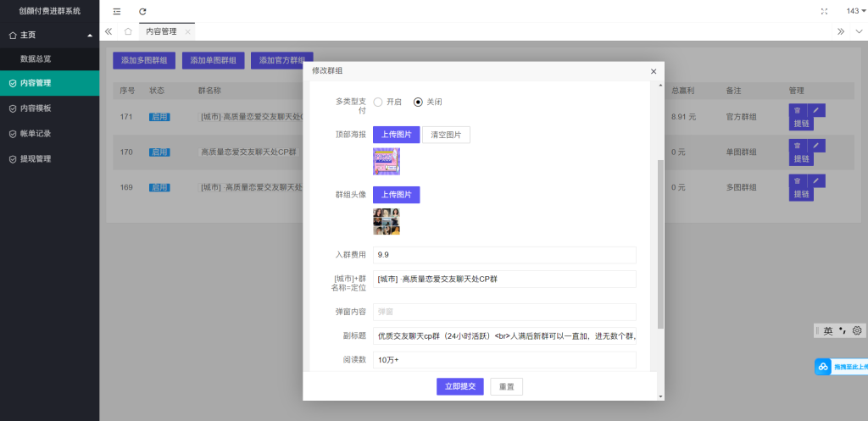Click the refresh icon in the top bar
The width and height of the screenshot is (868, 421).
[142, 11]
